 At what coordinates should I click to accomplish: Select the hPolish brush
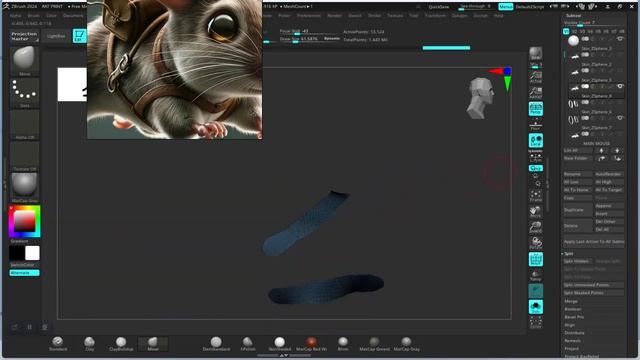coord(248,343)
